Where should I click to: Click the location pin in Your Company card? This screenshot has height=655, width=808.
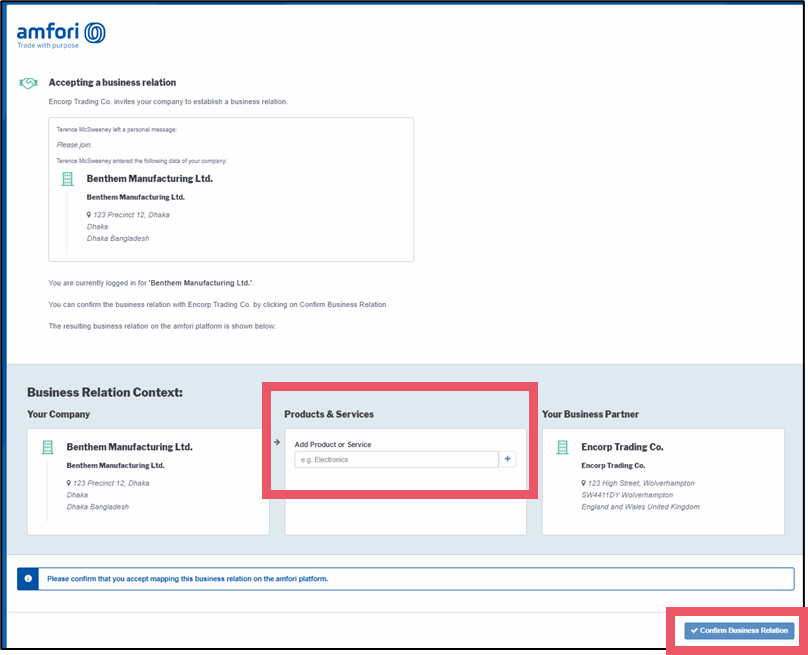(x=69, y=483)
